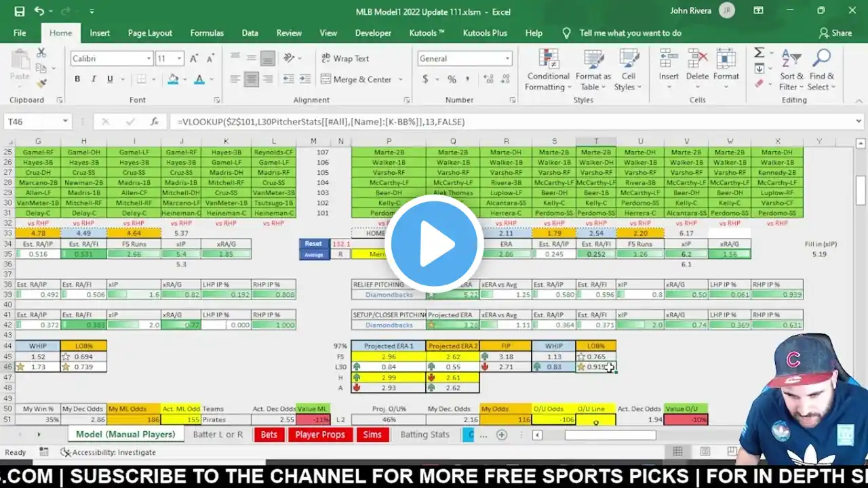The image size is (868, 488).
Task: Click the Decrease Font Size icon
Action: coord(211,59)
